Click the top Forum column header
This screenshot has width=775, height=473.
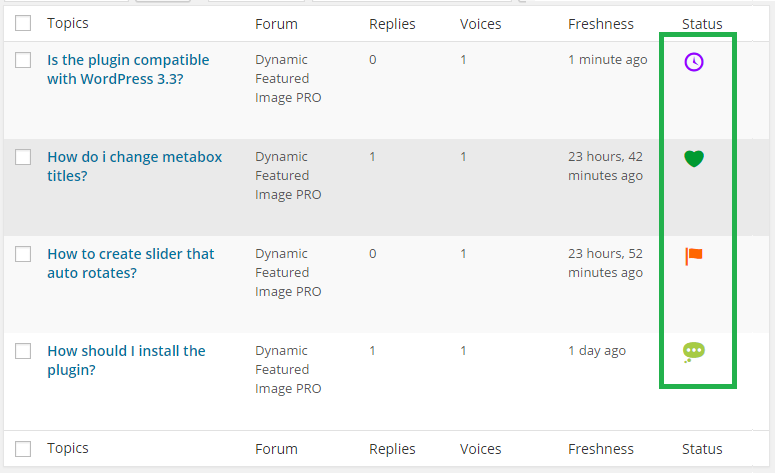click(x=276, y=24)
